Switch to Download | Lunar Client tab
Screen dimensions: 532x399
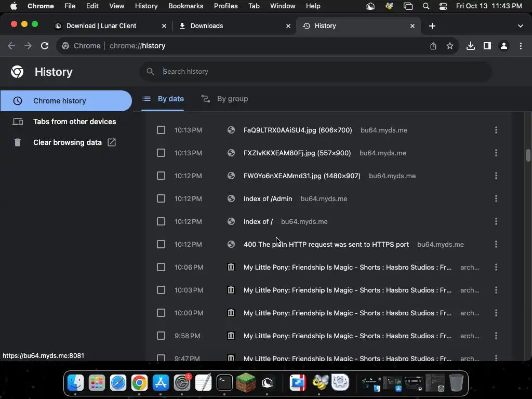pyautogui.click(x=111, y=26)
